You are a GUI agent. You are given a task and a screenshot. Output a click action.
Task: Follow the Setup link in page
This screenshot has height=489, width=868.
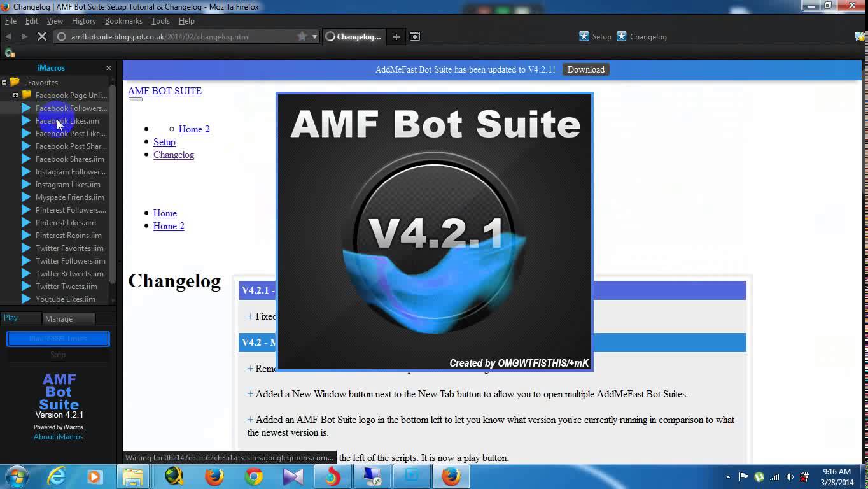(164, 142)
